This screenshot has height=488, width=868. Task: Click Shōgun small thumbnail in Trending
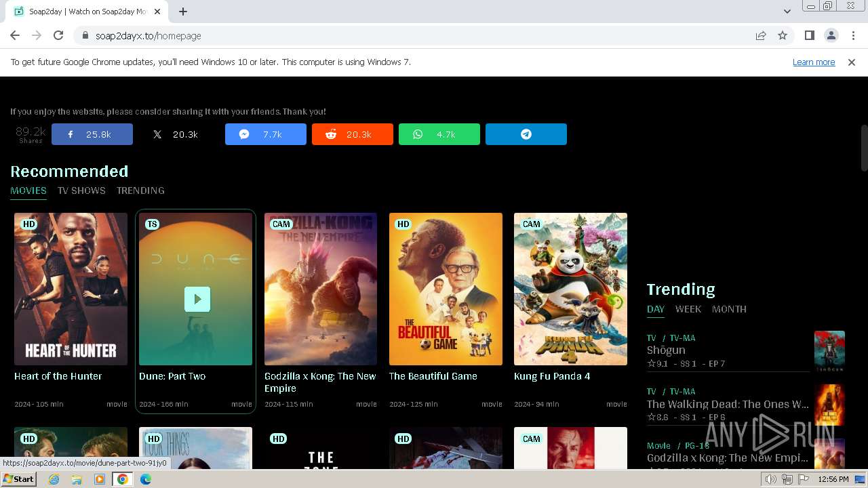[829, 351]
